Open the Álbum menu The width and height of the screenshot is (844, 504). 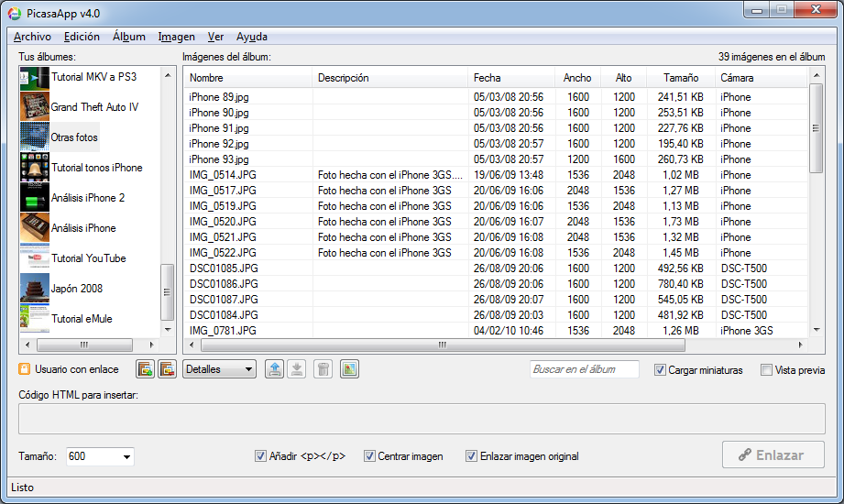[128, 37]
